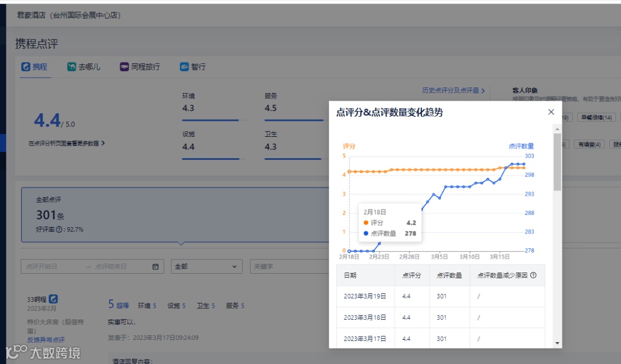Screen dimensions: 621x364
Task: Click the 关键字 search field
Action: coord(290,267)
